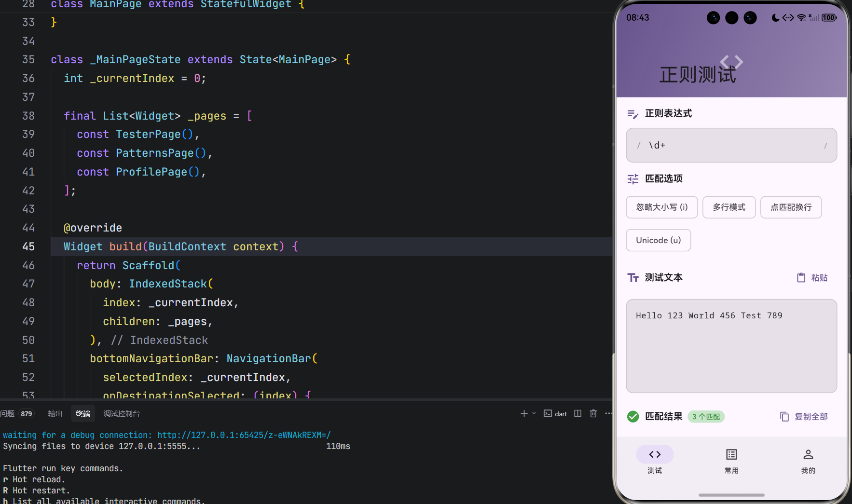Focus the test text area with Hello 123
The image size is (852, 504).
pyautogui.click(x=731, y=346)
